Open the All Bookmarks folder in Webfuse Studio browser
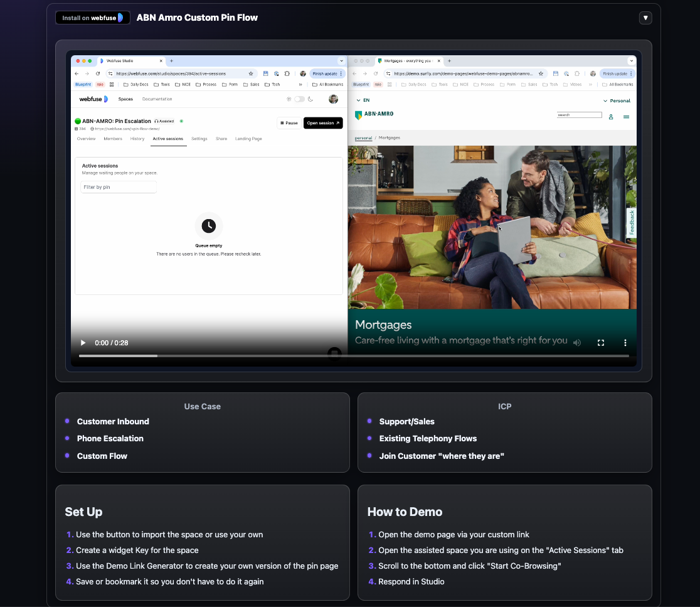This screenshot has width=700, height=607. tap(327, 84)
